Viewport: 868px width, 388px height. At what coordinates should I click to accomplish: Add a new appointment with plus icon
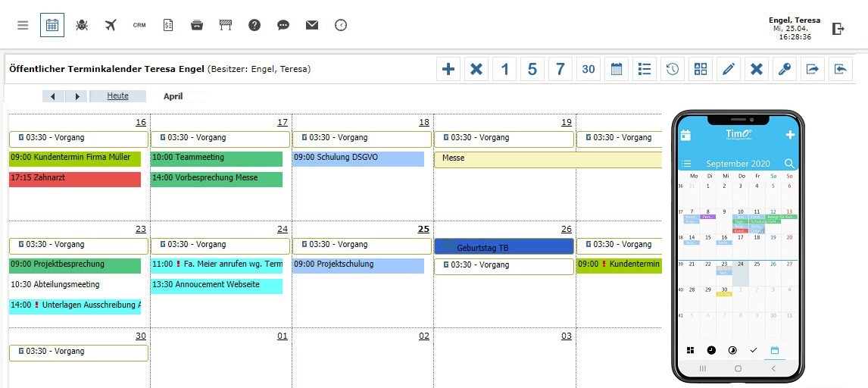pyautogui.click(x=448, y=69)
